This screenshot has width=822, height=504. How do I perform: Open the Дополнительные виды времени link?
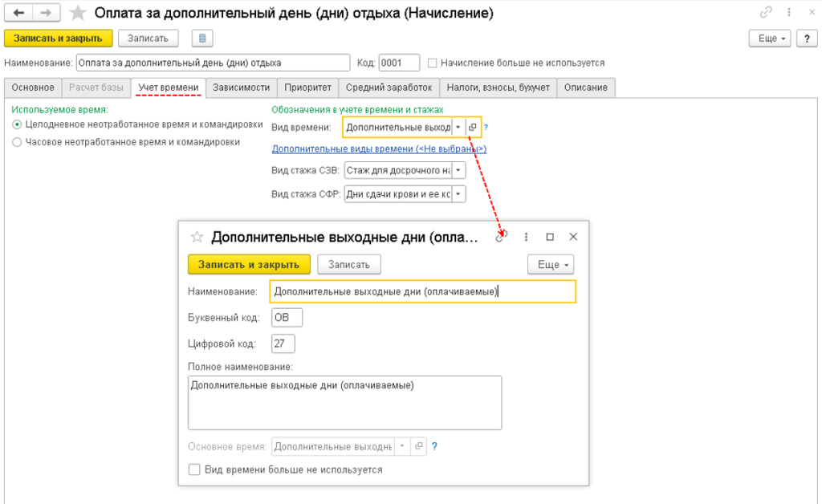click(379, 148)
